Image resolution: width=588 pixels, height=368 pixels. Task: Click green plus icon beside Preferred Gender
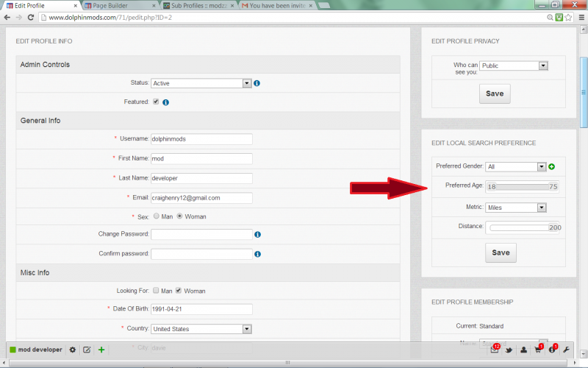[x=552, y=167]
